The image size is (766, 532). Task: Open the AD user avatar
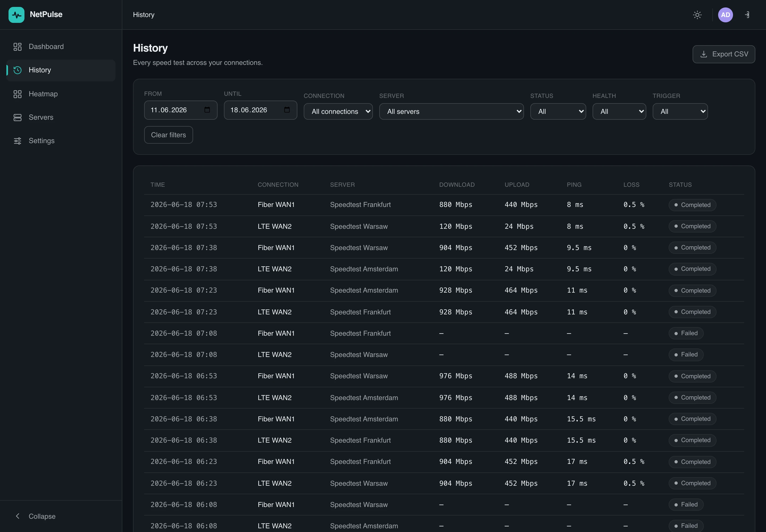pyautogui.click(x=725, y=15)
